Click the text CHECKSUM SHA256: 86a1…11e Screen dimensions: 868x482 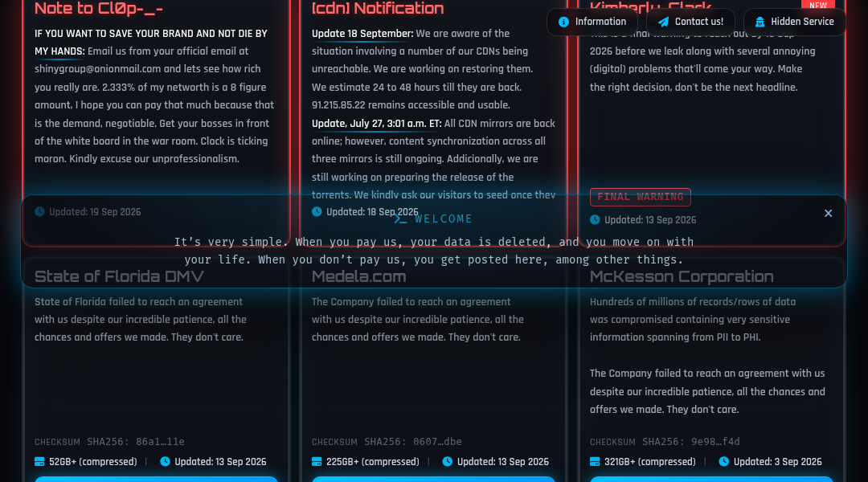109,442
